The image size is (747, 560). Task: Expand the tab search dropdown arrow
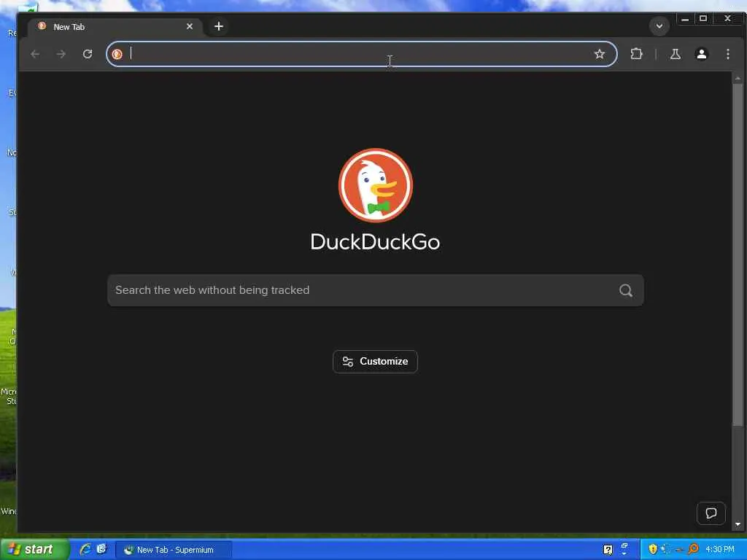(x=659, y=26)
